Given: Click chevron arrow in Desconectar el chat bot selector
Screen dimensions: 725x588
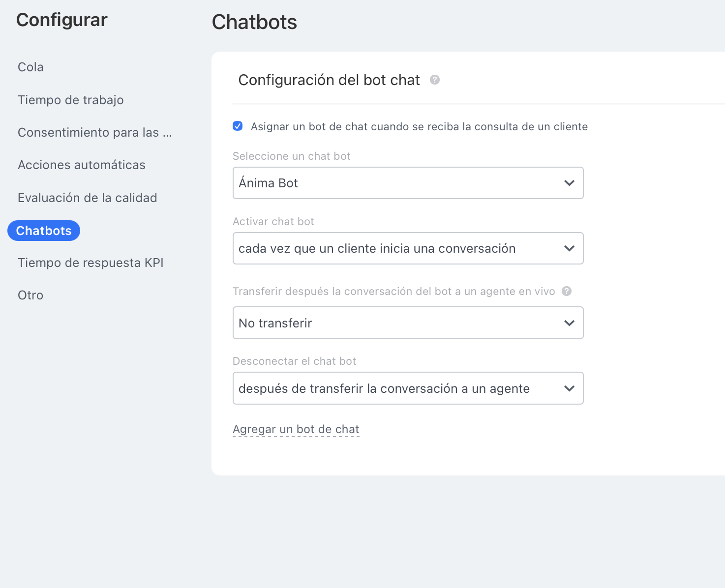Looking at the screenshot, I should [569, 388].
